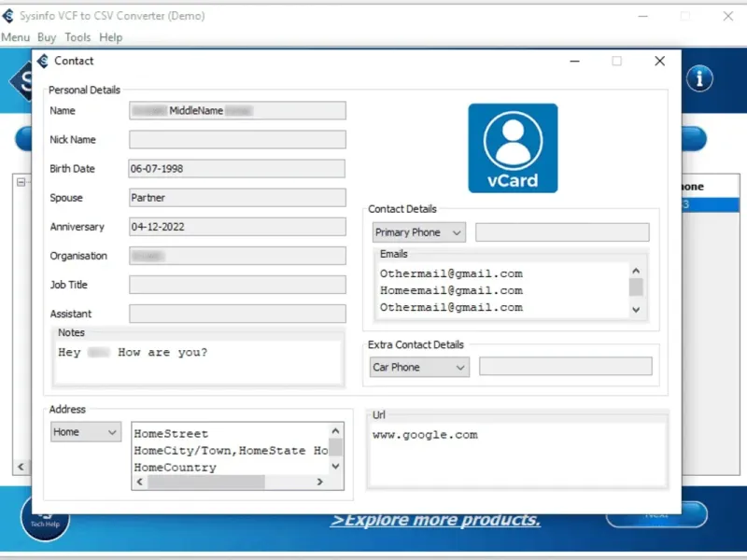Click into the Name field

[237, 110]
